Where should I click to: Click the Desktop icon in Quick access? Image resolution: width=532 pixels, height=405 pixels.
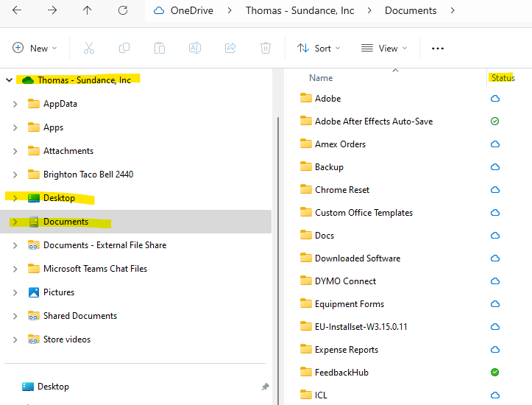(x=28, y=387)
